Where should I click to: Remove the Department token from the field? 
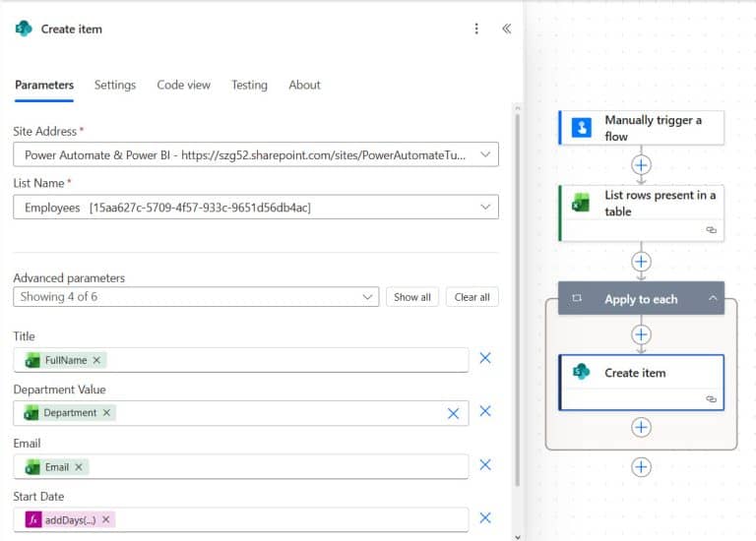point(106,413)
